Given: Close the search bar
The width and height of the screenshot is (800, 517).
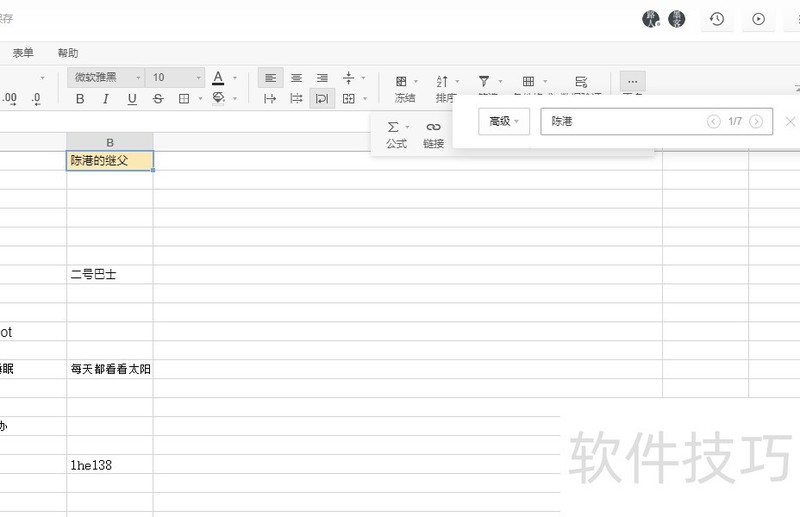Looking at the screenshot, I should (x=790, y=121).
